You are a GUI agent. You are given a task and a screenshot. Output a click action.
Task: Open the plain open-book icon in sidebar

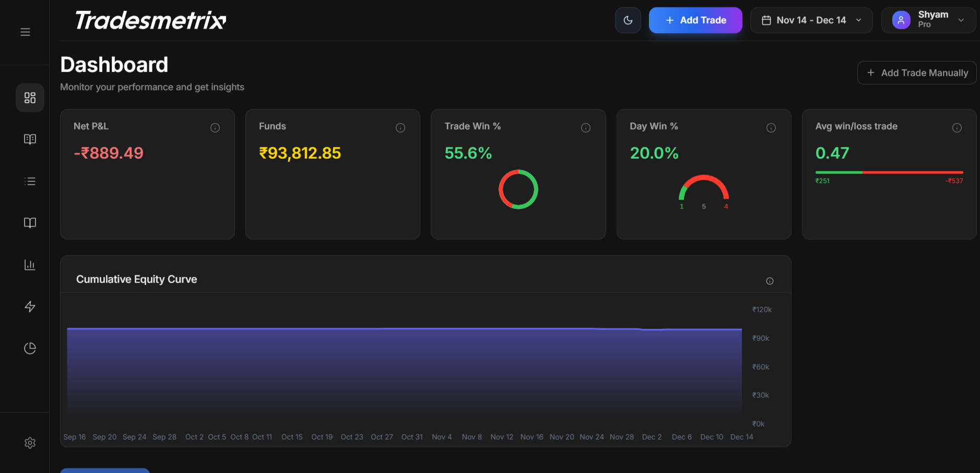pos(30,223)
